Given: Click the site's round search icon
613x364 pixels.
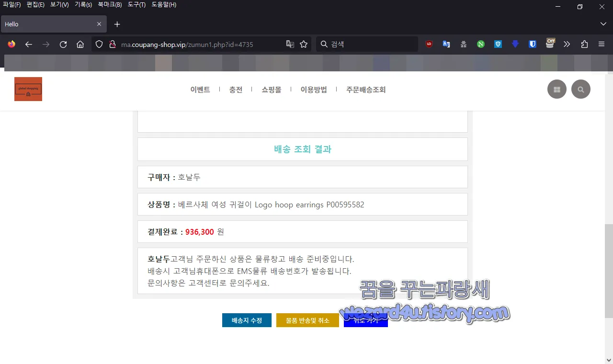Looking at the screenshot, I should coord(581,89).
